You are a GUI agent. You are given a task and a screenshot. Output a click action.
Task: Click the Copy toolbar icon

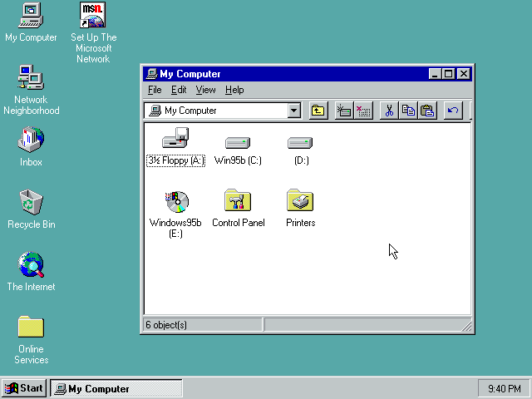(408, 111)
